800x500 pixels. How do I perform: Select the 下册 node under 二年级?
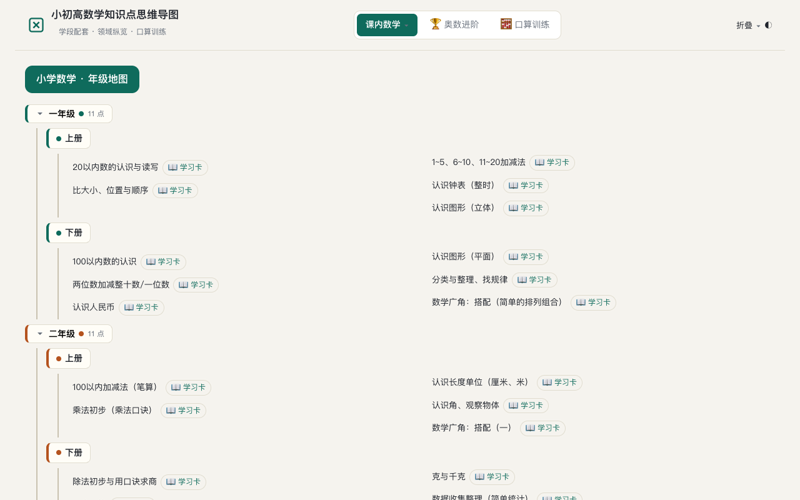[69, 453]
